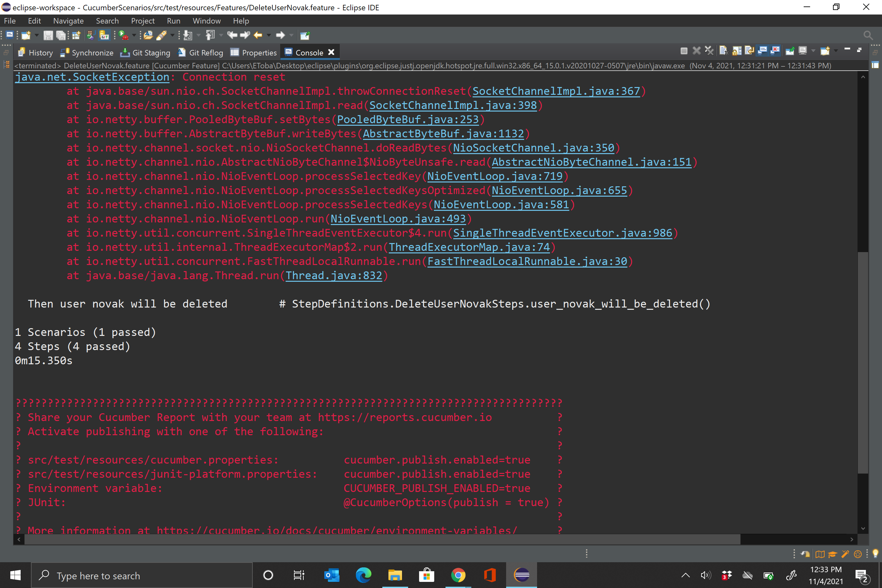Viewport: 882px width, 588px height.
Task: Toggle Show Console on standard error change
Action: [x=775, y=51]
